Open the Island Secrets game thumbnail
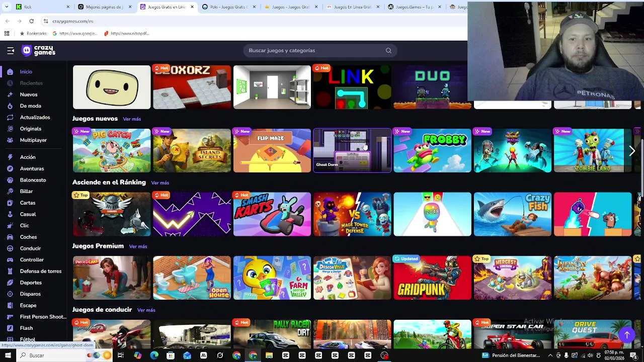 point(192,150)
